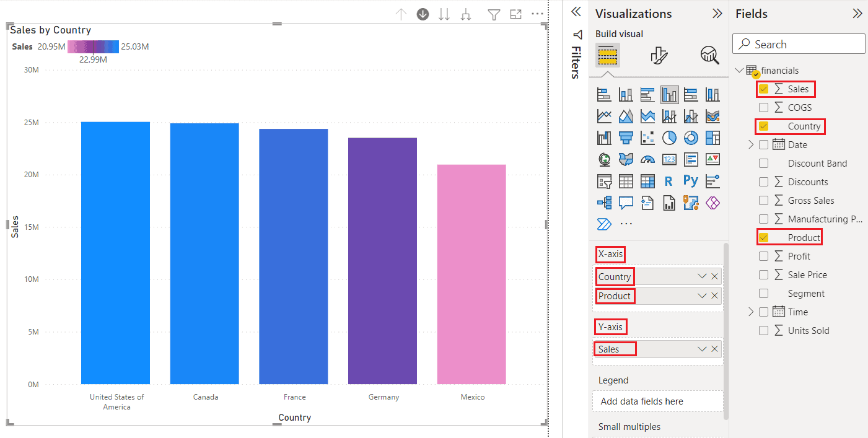The width and height of the screenshot is (868, 438).
Task: Enable drill-down mode on the chart
Action: tap(423, 14)
